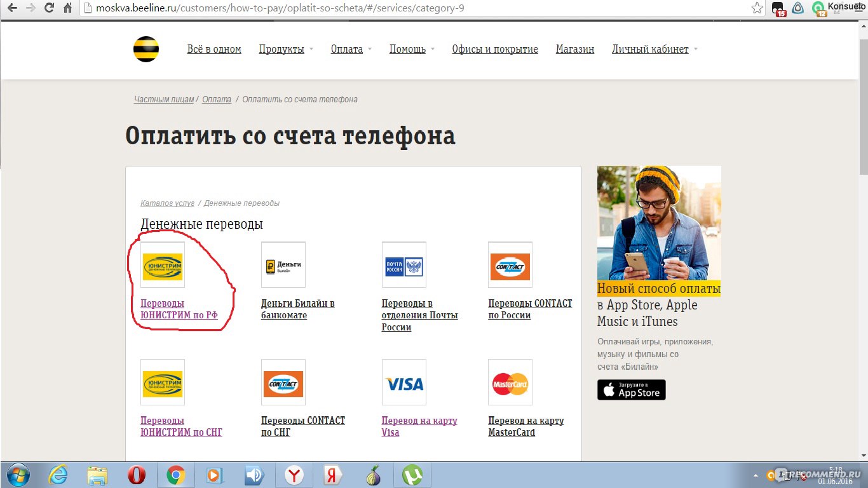Image resolution: width=868 pixels, height=488 pixels.
Task: Expand the Продукты dropdown menu
Action: [x=286, y=49]
